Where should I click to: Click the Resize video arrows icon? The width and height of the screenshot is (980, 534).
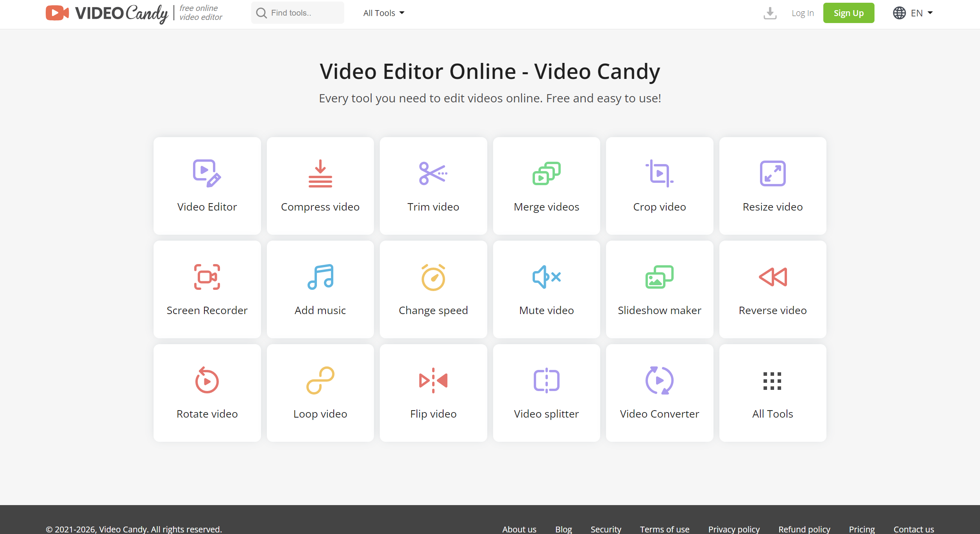point(773,173)
